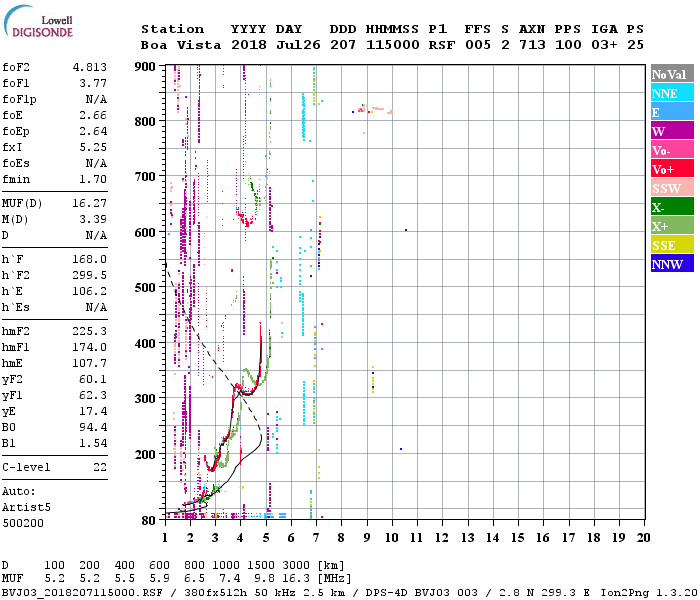Click the yE value 17.4
The image size is (700, 600).
pyautogui.click(x=93, y=411)
